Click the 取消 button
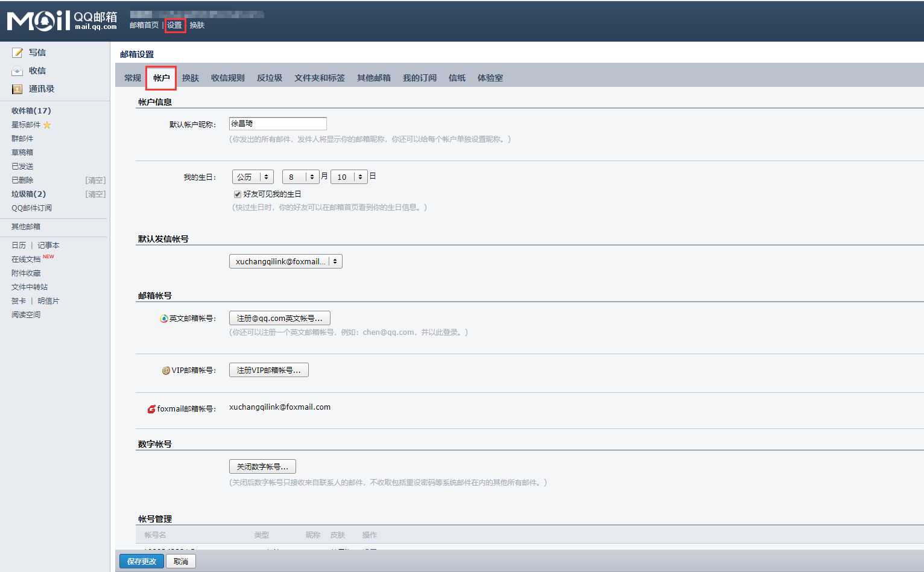 181,561
